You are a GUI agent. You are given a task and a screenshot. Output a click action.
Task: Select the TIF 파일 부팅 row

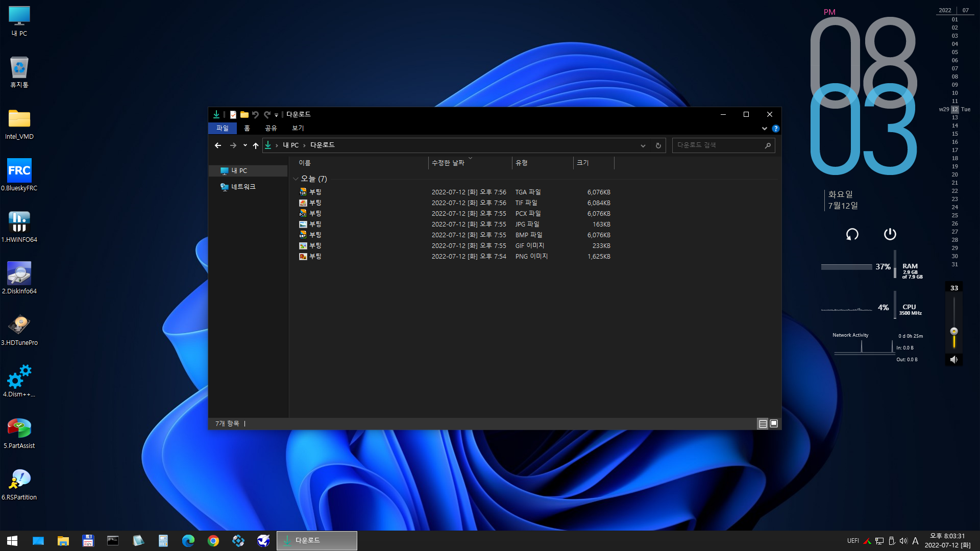coord(455,203)
